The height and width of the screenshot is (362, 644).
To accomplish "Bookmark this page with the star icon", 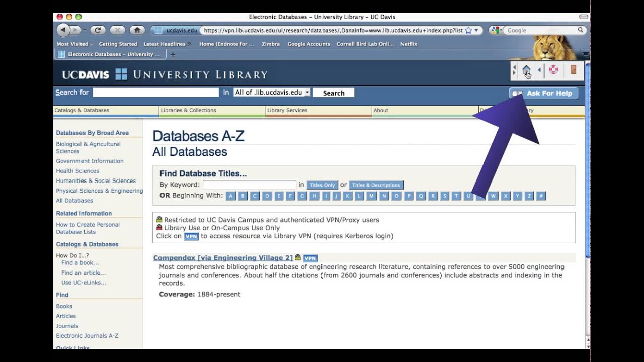I will click(x=468, y=30).
